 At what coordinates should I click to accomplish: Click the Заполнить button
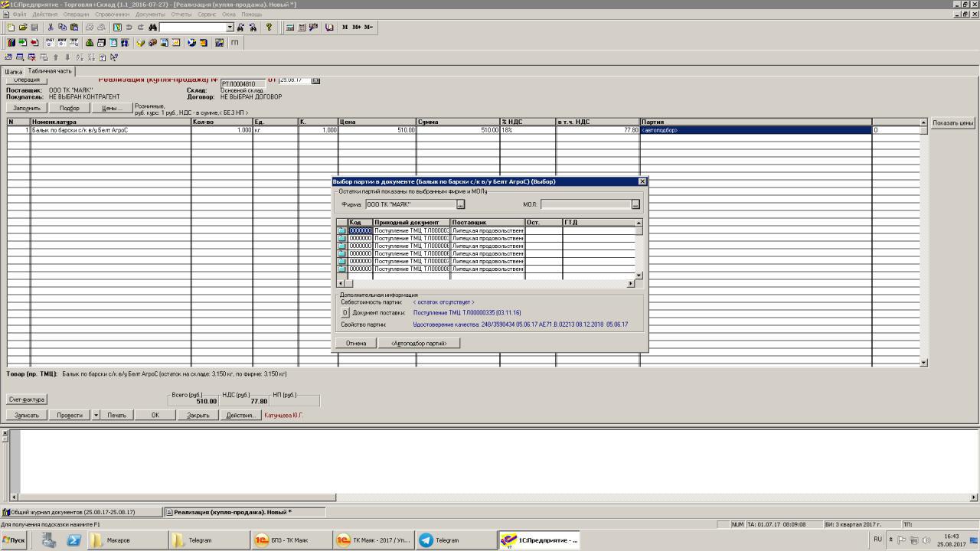click(x=27, y=108)
